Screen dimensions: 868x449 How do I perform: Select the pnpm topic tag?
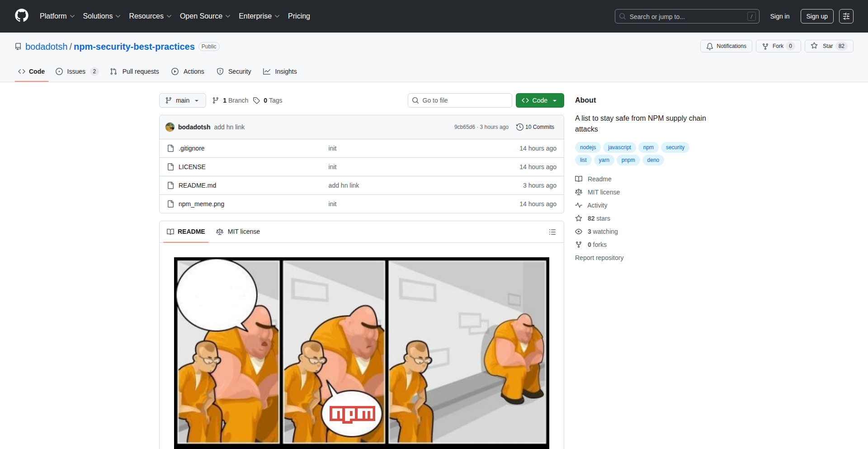pos(628,160)
